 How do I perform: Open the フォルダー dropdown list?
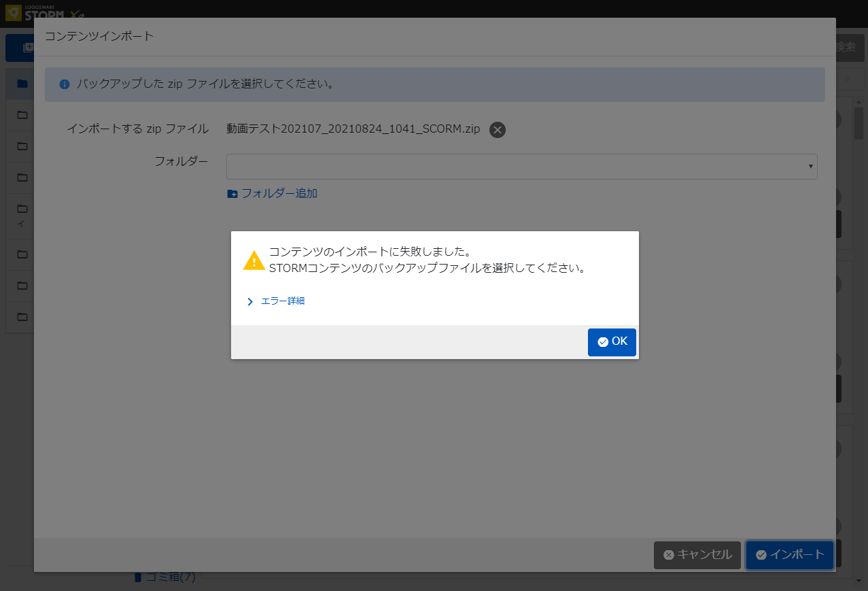coord(521,167)
